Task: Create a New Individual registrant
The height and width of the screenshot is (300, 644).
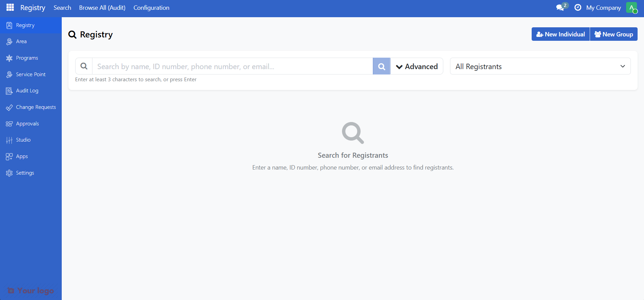Action: click(561, 34)
